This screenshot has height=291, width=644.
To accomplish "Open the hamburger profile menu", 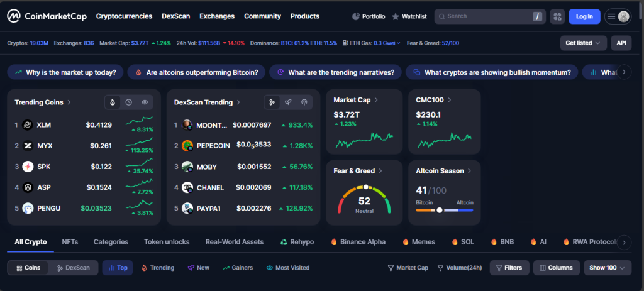I will pos(618,16).
